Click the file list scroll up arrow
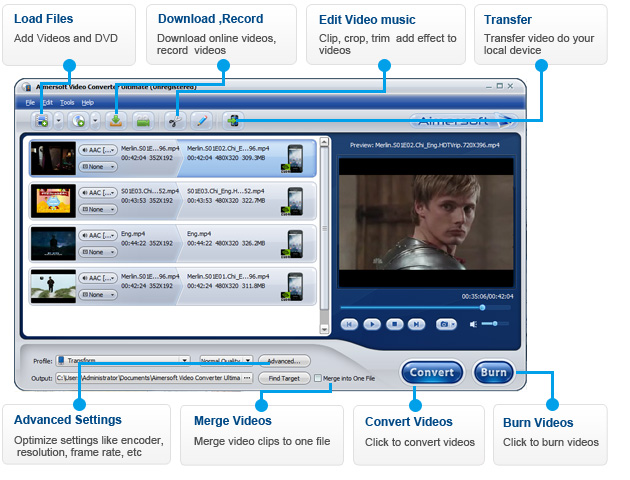630x480 pixels. coord(324,142)
